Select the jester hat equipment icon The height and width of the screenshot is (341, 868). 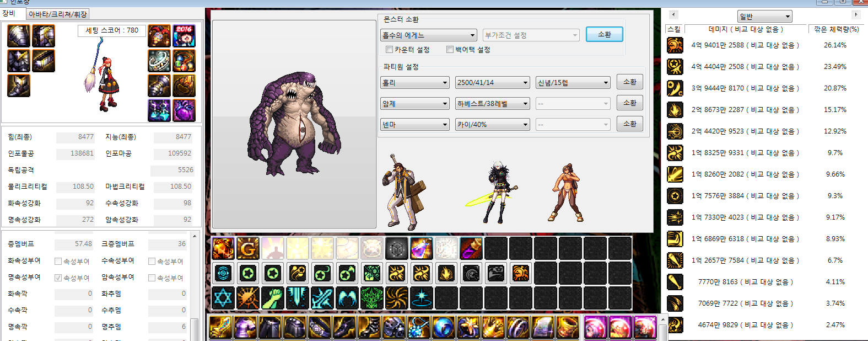(159, 36)
